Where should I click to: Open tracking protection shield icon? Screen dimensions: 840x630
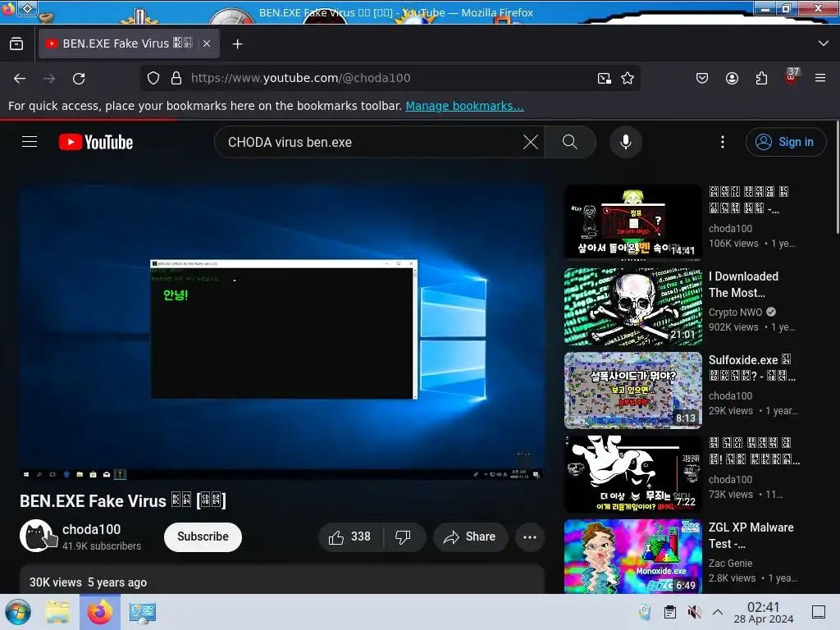[x=153, y=78]
